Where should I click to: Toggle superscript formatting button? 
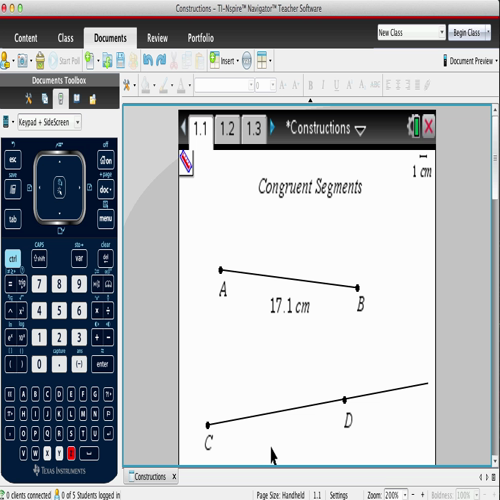349,85
